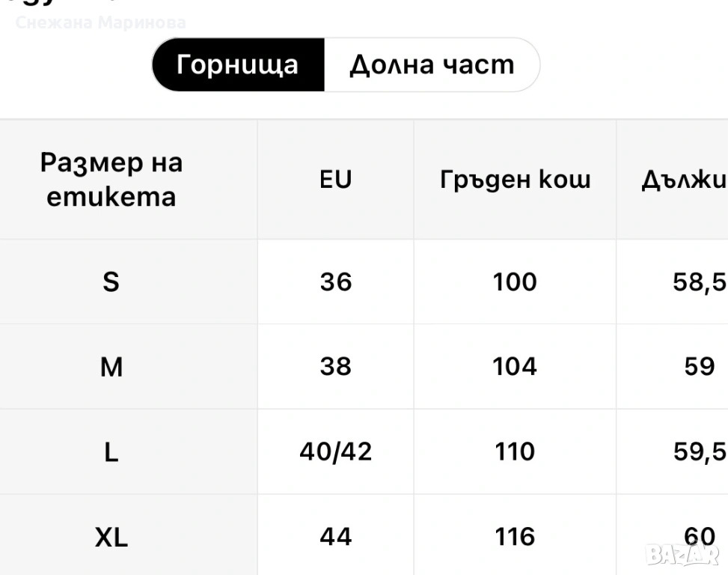The height and width of the screenshot is (575, 728).
Task: Select the Горнища tab
Action: tap(238, 65)
